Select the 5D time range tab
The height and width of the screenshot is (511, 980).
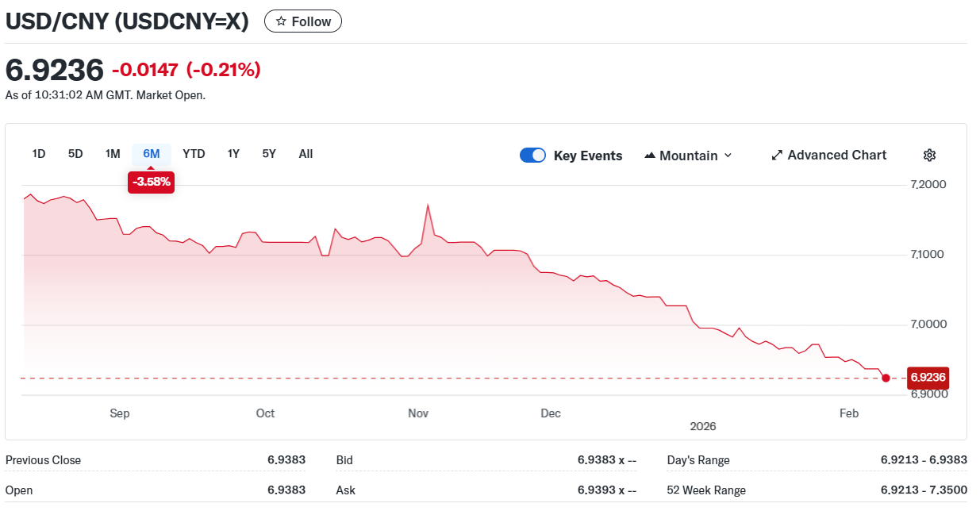click(x=75, y=154)
